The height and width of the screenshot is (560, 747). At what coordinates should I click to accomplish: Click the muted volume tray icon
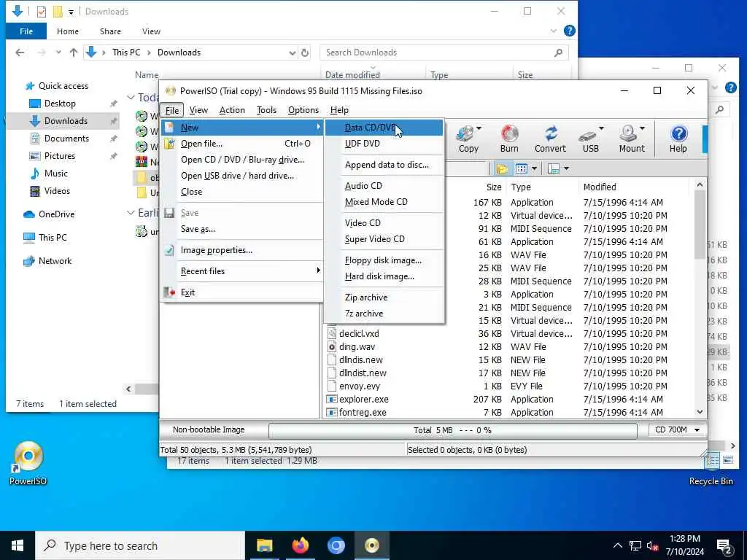point(653,546)
